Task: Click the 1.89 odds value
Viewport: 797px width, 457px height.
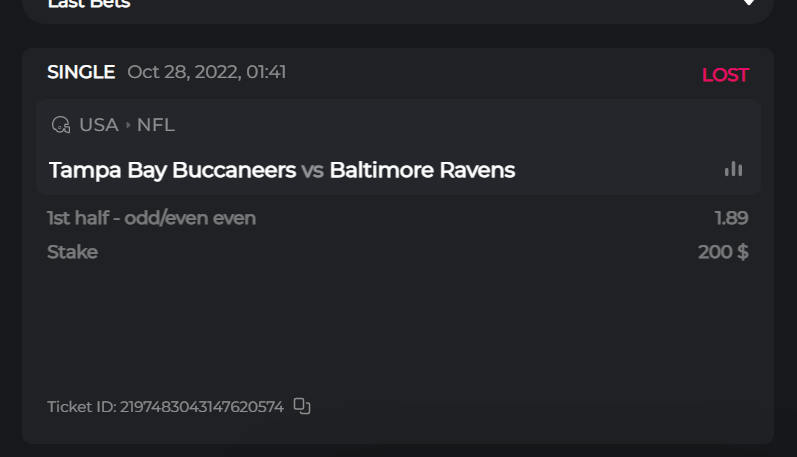Action: 731,218
